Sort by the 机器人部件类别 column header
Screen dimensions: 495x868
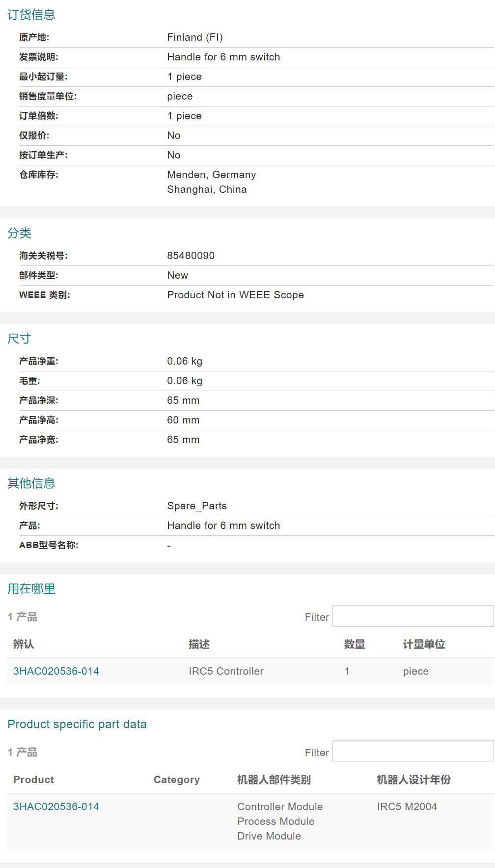[274, 780]
